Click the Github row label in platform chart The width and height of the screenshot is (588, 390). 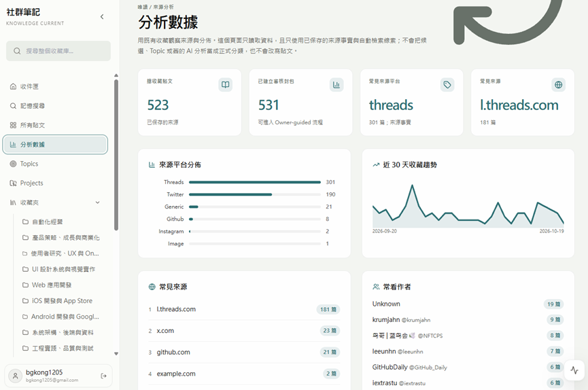[175, 219]
